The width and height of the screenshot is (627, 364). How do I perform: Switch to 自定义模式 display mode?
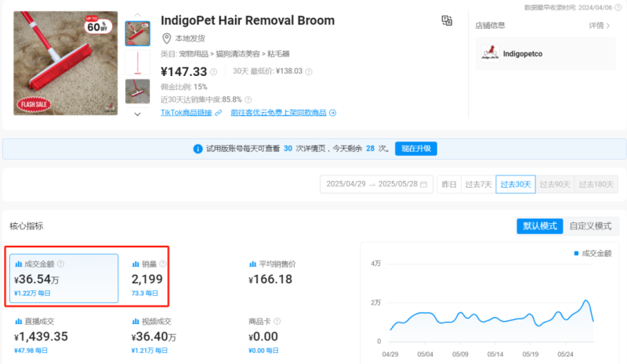coord(590,225)
